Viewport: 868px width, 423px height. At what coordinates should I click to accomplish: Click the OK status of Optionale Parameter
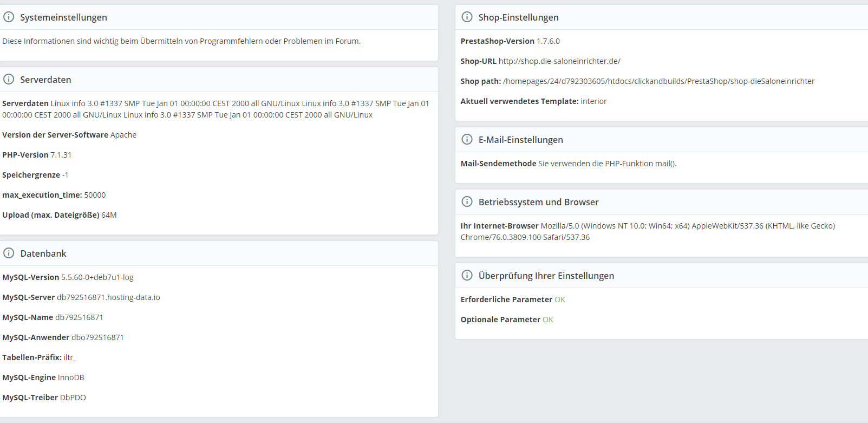tap(548, 320)
